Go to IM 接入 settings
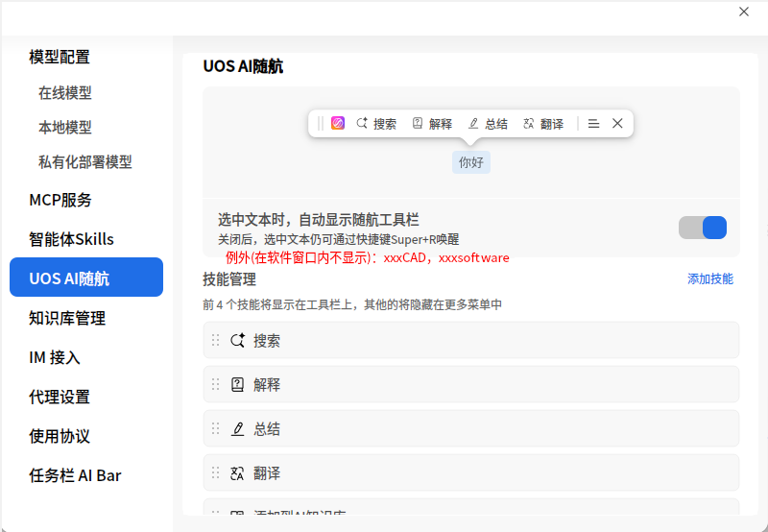This screenshot has height=532, width=768. click(x=55, y=357)
